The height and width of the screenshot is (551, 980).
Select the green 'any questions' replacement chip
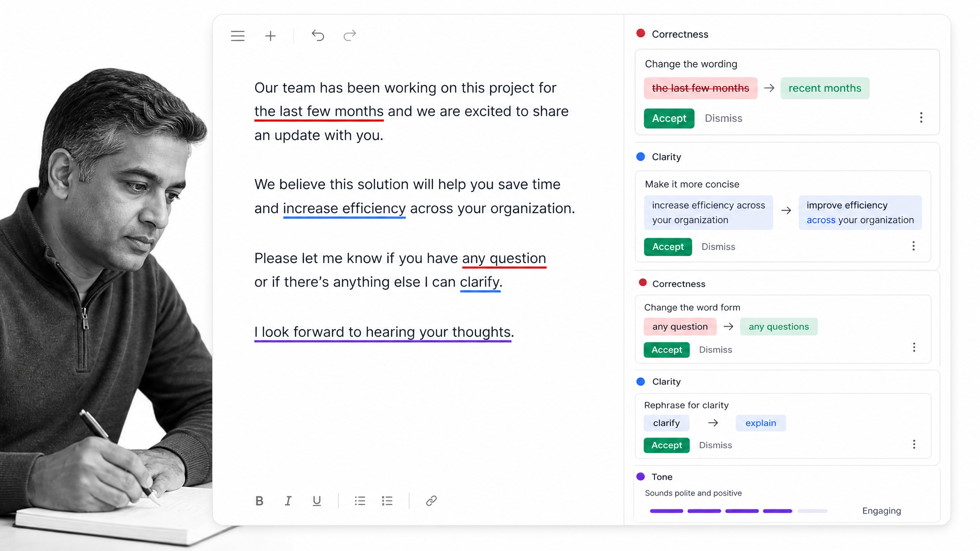[x=779, y=327]
